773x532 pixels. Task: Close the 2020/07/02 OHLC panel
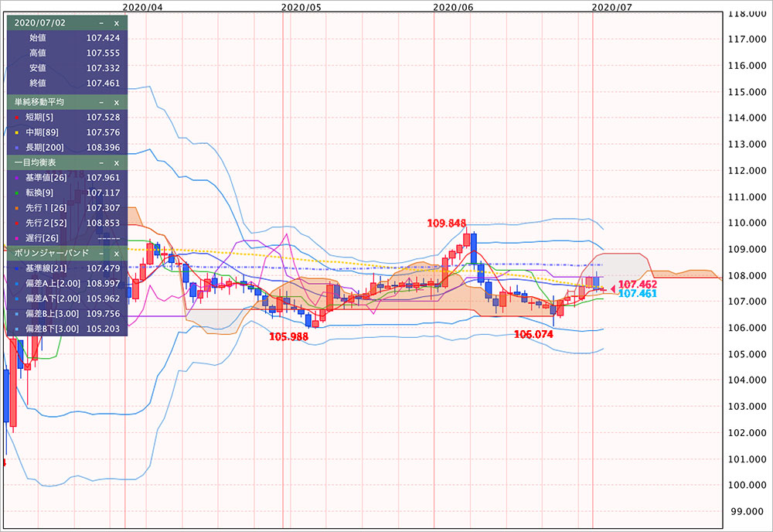tap(117, 22)
